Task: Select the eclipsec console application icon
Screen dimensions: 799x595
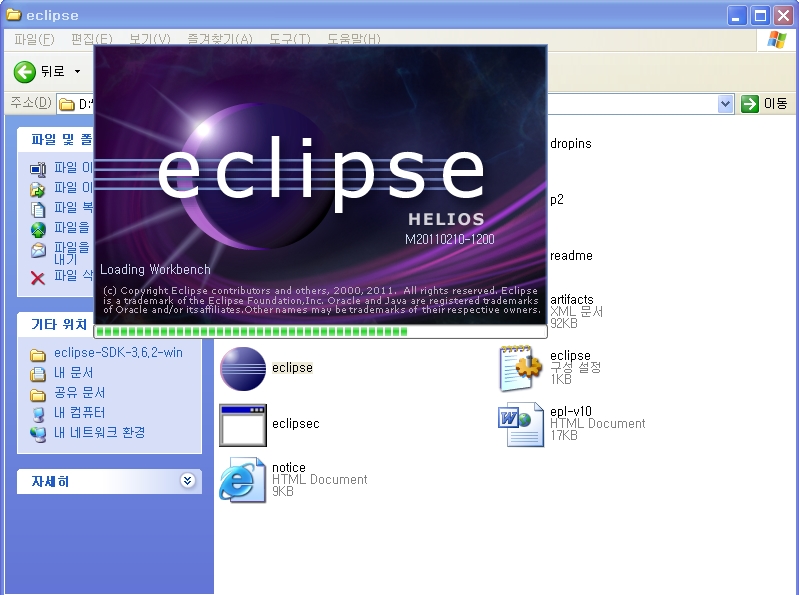Action: (243, 425)
